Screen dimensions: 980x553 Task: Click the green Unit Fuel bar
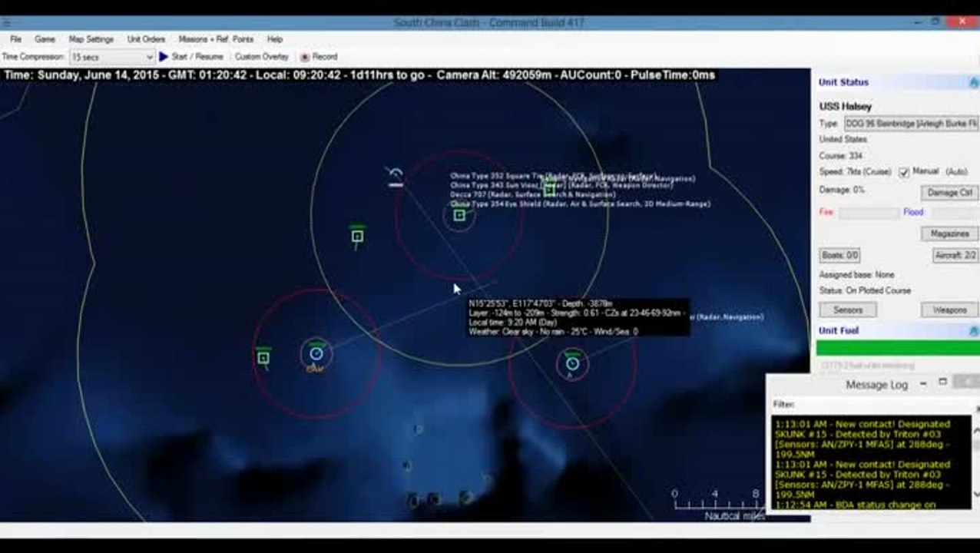click(x=897, y=348)
